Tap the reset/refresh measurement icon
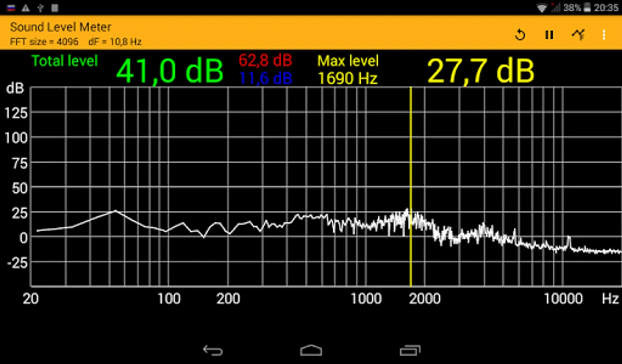Viewport: 622px width, 364px height. (x=520, y=35)
